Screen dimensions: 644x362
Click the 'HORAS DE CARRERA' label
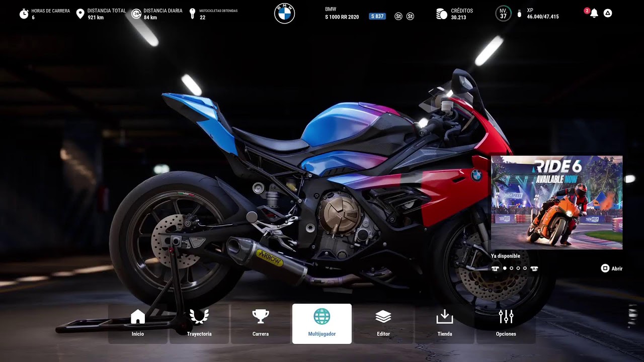(x=51, y=11)
